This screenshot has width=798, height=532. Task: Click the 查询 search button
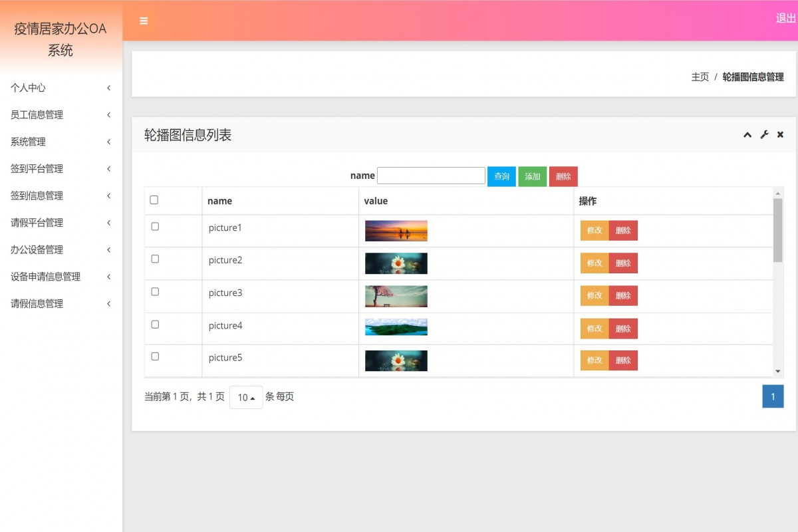(501, 176)
